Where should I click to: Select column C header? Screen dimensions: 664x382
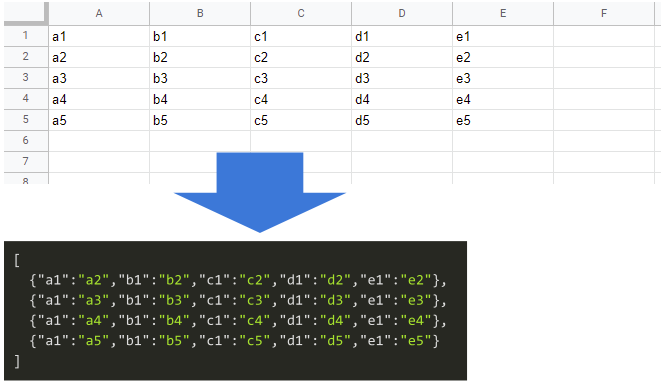(301, 14)
